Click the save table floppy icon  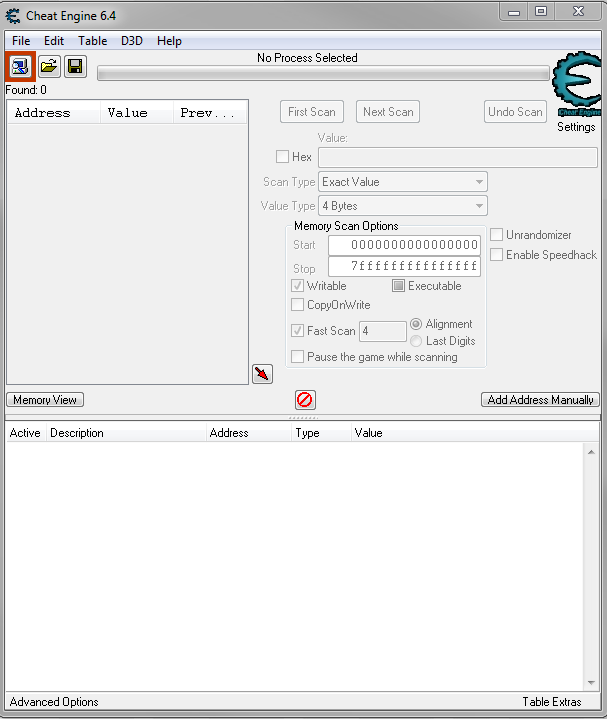tap(75, 67)
